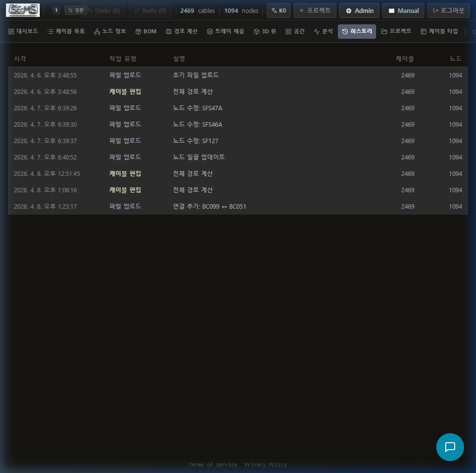Switch to the 공간 tab
Viewport: 476px width, 473px height.
tap(295, 31)
